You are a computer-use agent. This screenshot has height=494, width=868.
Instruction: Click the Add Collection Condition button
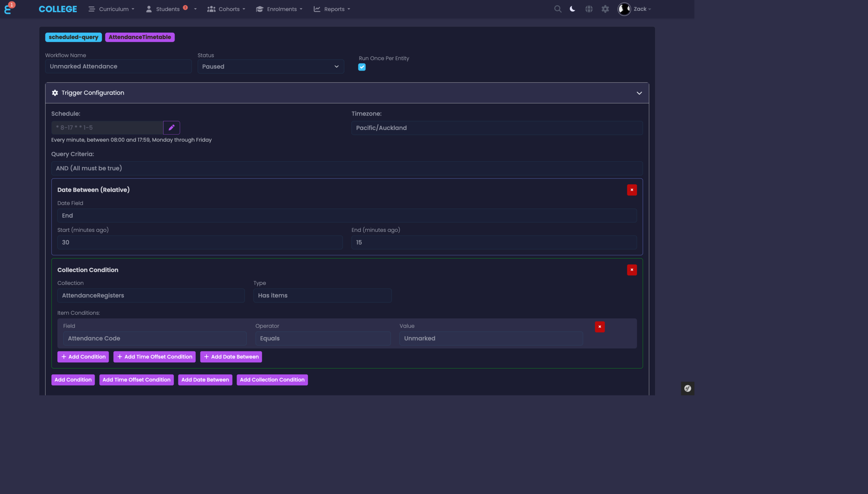(272, 380)
